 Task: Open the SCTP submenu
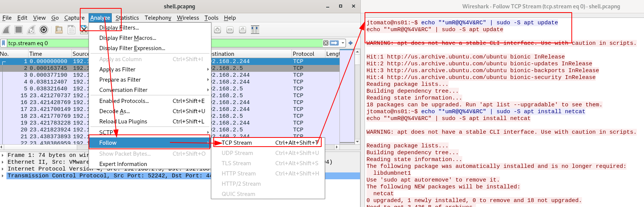pos(150,132)
